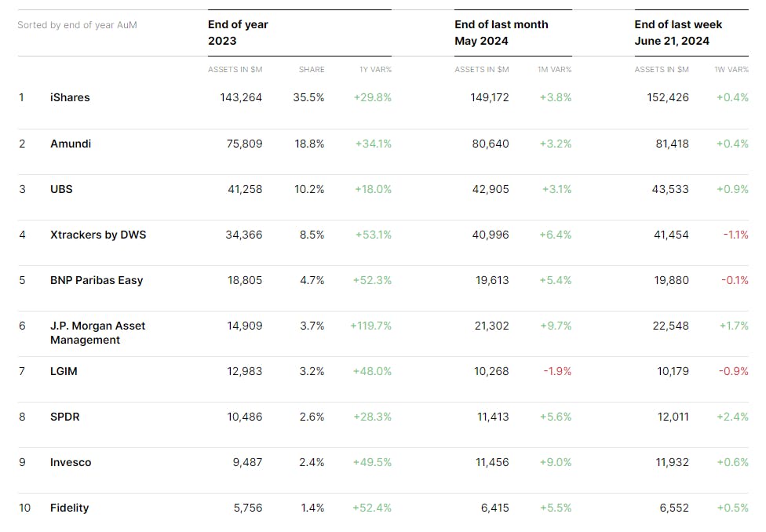The width and height of the screenshot is (766, 532).
Task: Select UBS in the provider list
Action: [61, 189]
